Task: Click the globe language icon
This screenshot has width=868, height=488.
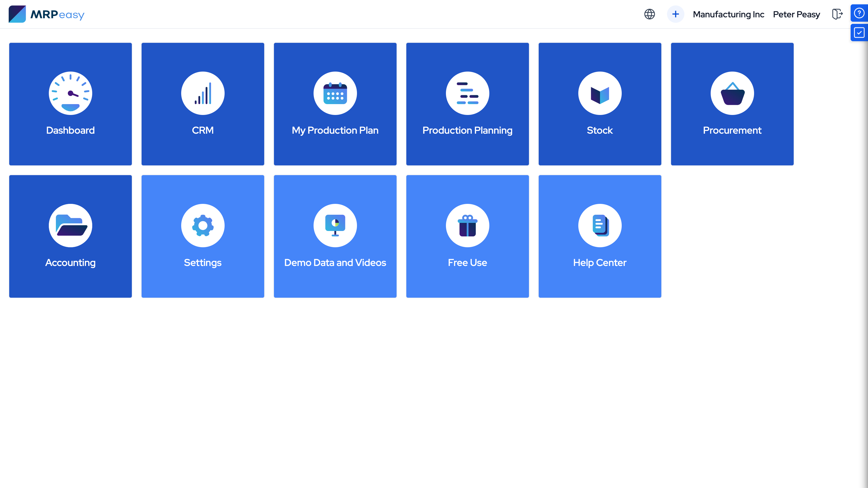Action: point(649,14)
